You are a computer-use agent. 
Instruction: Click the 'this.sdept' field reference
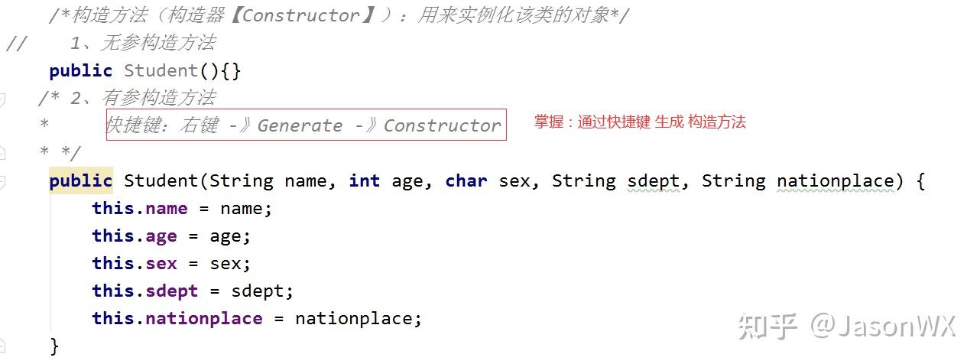coord(145,291)
